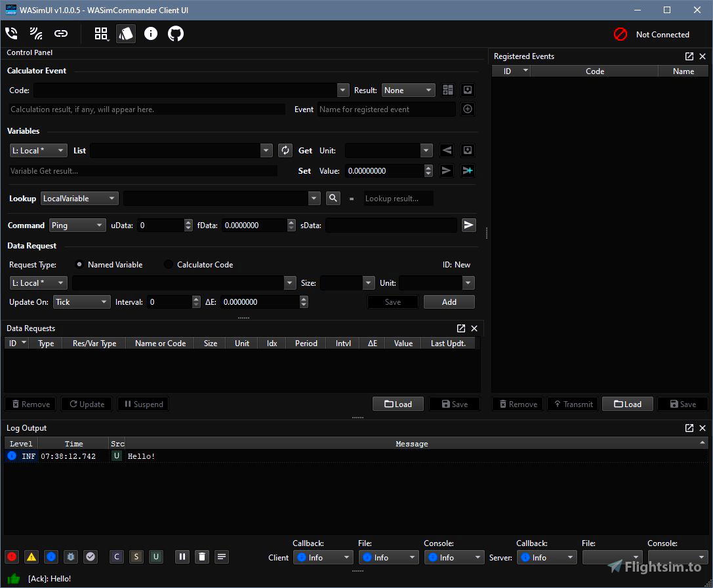Open the Command dropdown showing Ping
This screenshot has width=713, height=588.
point(78,225)
